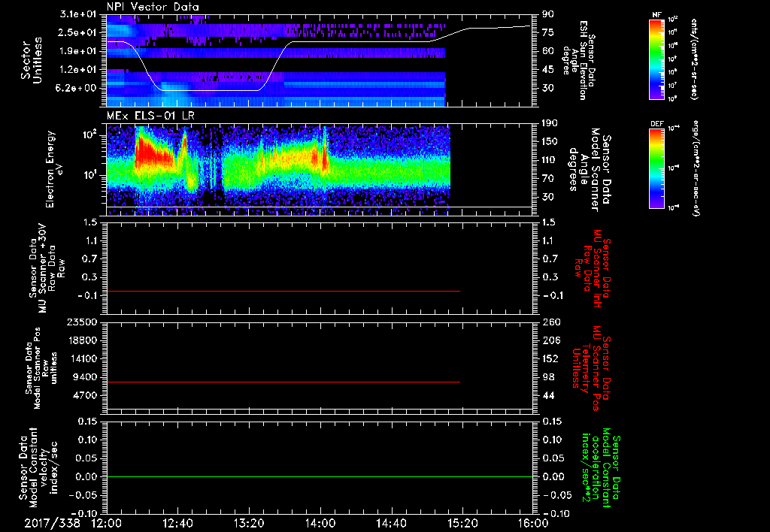
Task: Click the 4700 scanner position tick
Action: point(86,395)
